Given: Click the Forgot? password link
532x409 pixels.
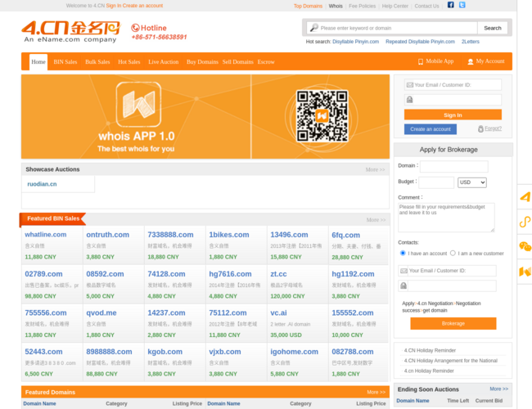Looking at the screenshot, I should [493, 128].
